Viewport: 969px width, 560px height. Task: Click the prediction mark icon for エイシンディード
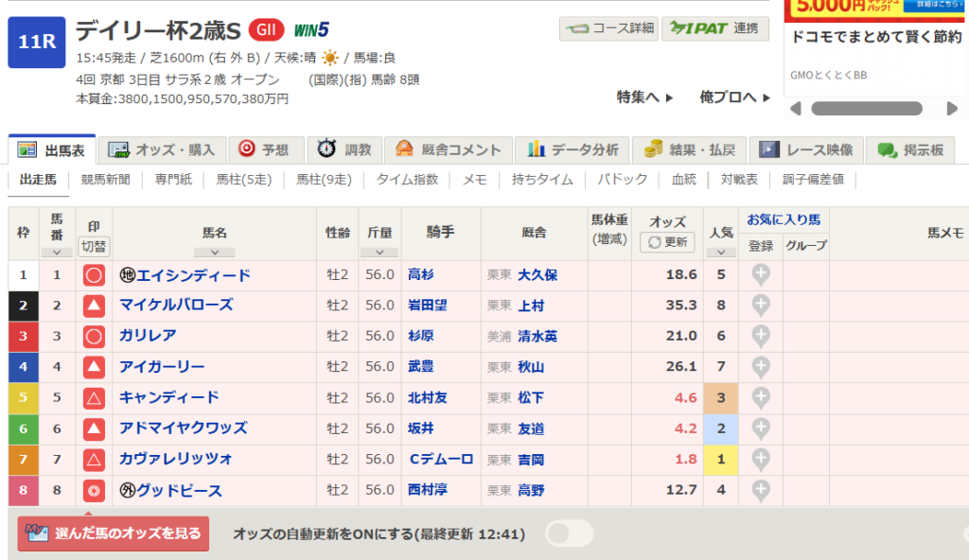tap(94, 275)
